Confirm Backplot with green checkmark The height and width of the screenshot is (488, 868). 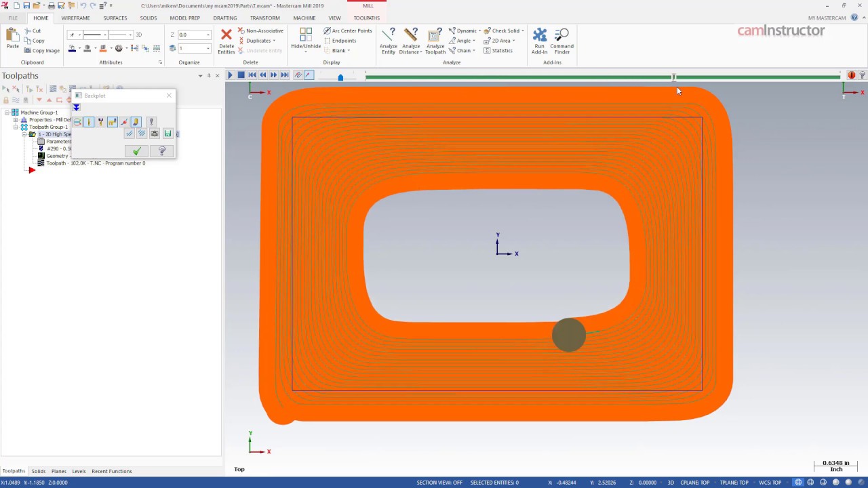coord(136,151)
